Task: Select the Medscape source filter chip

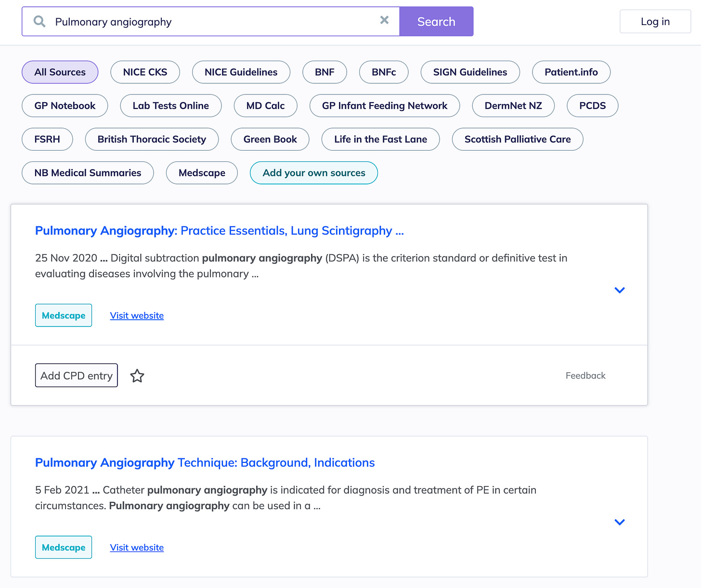Action: (202, 173)
